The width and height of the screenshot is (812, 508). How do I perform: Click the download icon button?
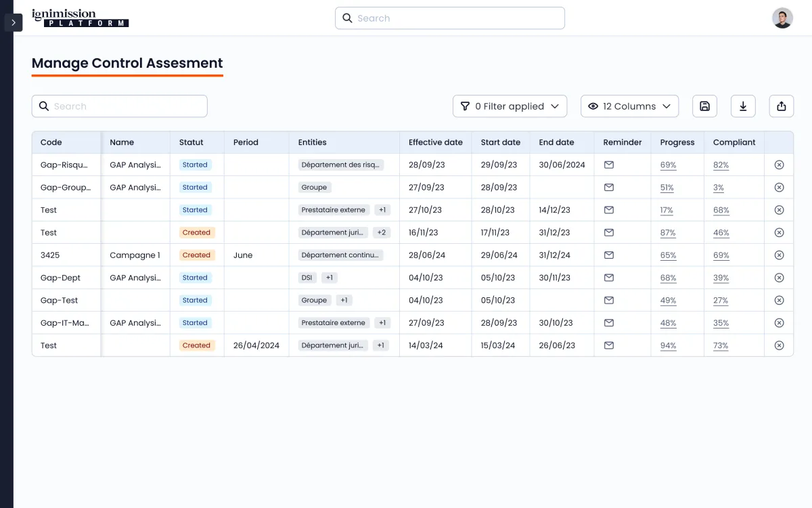click(743, 106)
